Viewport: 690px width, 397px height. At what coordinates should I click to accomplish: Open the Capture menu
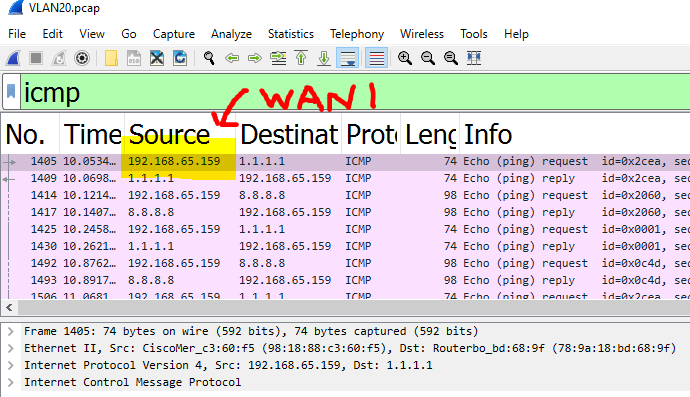(x=174, y=34)
